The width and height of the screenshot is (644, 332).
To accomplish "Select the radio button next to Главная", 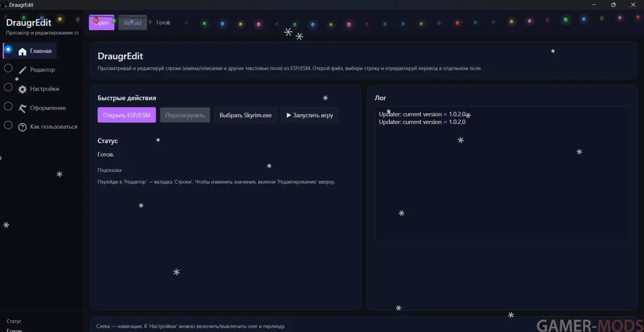I will tap(8, 49).
